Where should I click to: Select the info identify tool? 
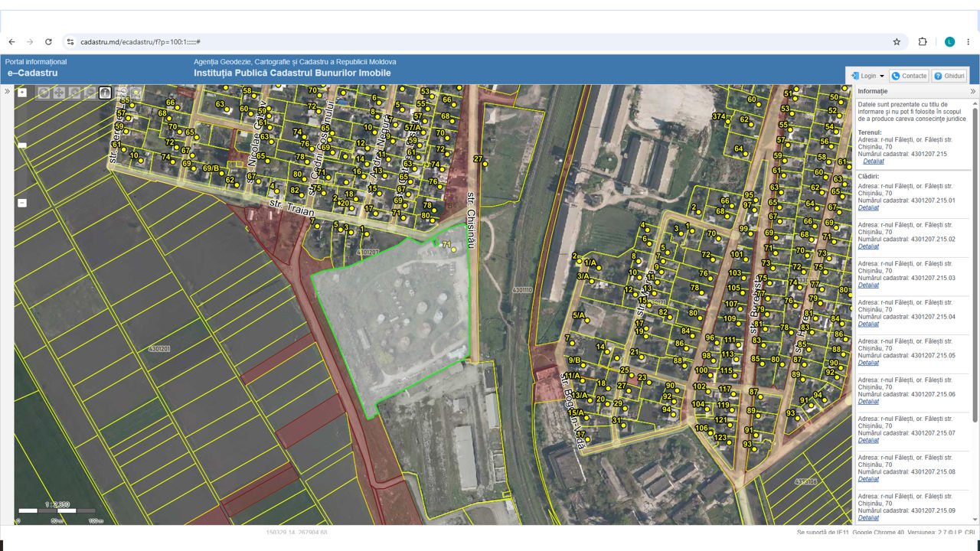point(105,93)
